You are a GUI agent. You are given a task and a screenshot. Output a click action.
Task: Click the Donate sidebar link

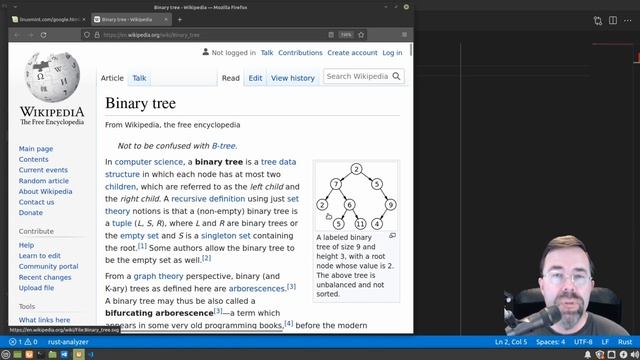pos(31,213)
